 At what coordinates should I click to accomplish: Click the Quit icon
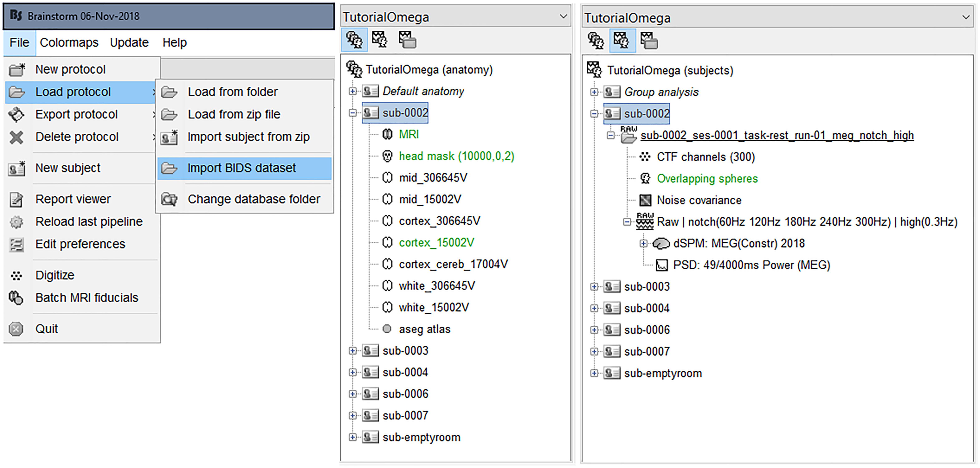coord(16,329)
